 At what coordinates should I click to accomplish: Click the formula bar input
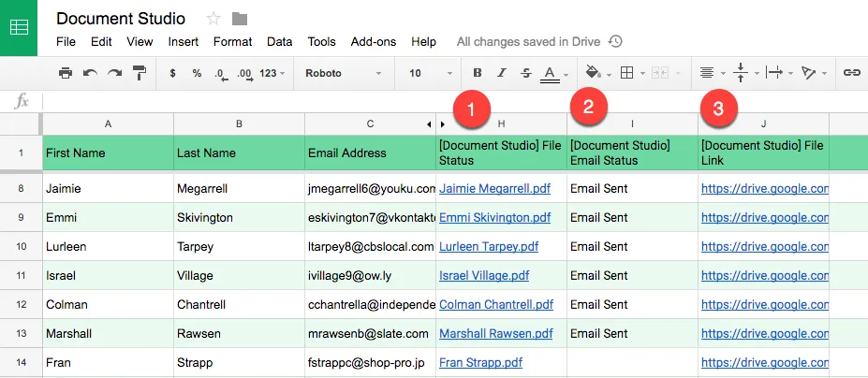(x=455, y=101)
